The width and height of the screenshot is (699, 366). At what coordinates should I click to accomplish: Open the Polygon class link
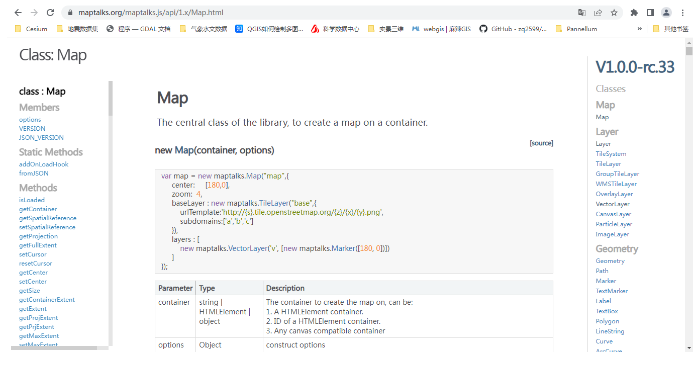607,321
